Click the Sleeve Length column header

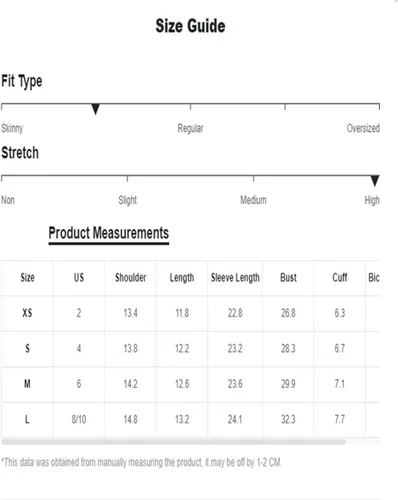(235, 278)
